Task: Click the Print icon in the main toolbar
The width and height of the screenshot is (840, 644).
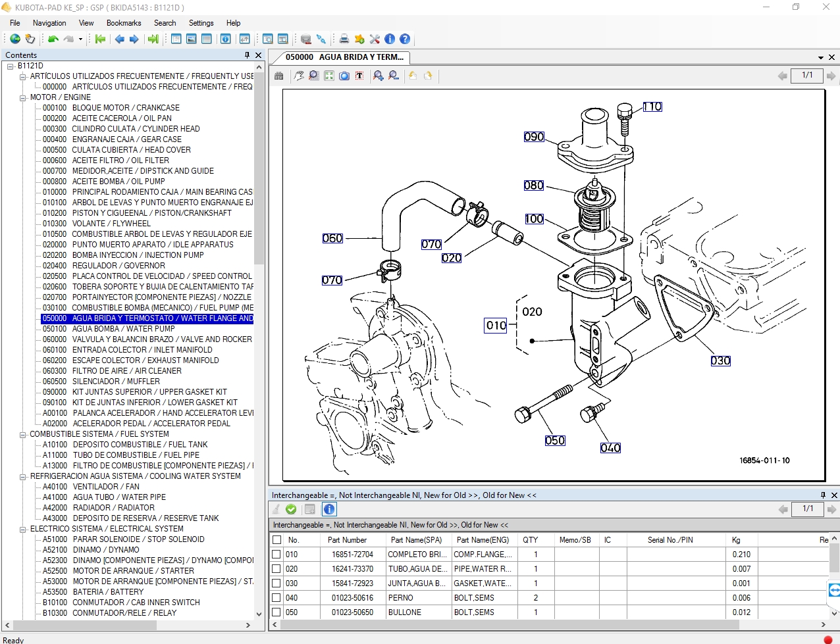Action: (344, 39)
